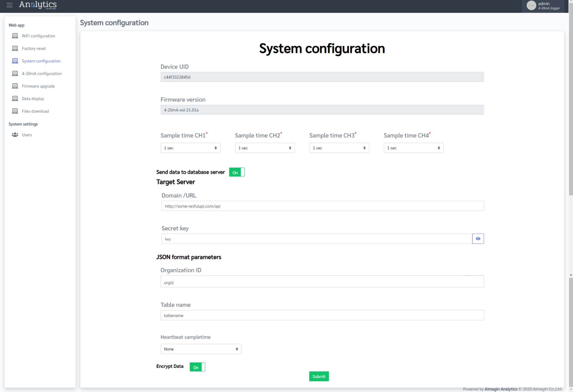Viewport: 573px width, 392px height.
Task: Click the 4-20mA configuration sidebar icon
Action: click(15, 73)
